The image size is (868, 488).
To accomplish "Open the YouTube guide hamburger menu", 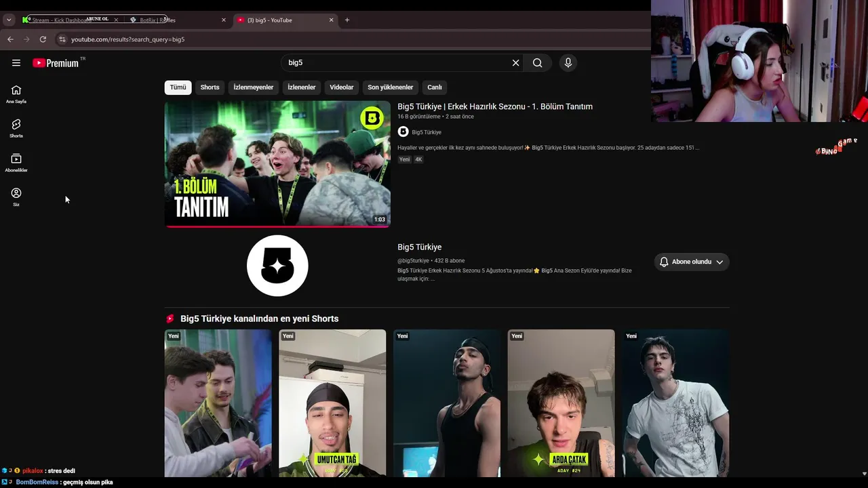I will 16,63.
